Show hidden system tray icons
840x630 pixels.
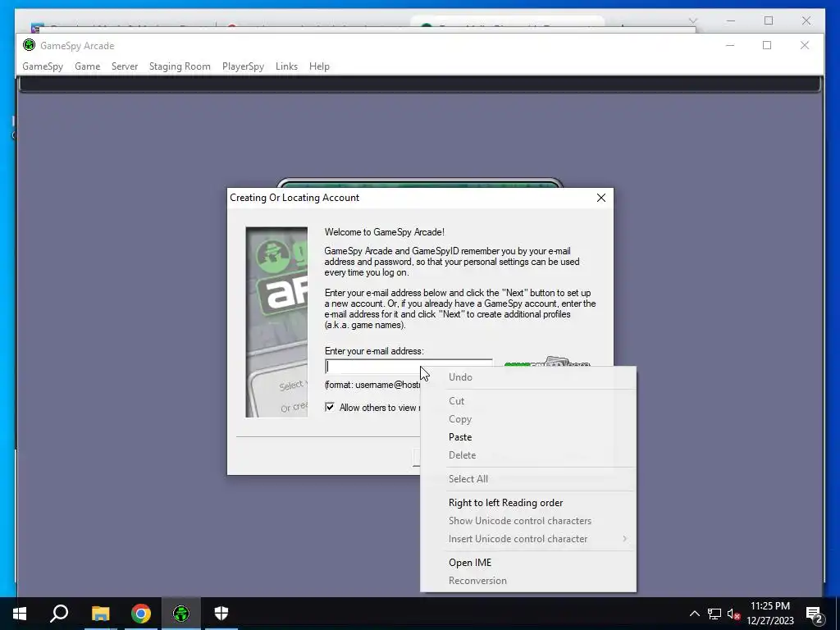tap(694, 614)
